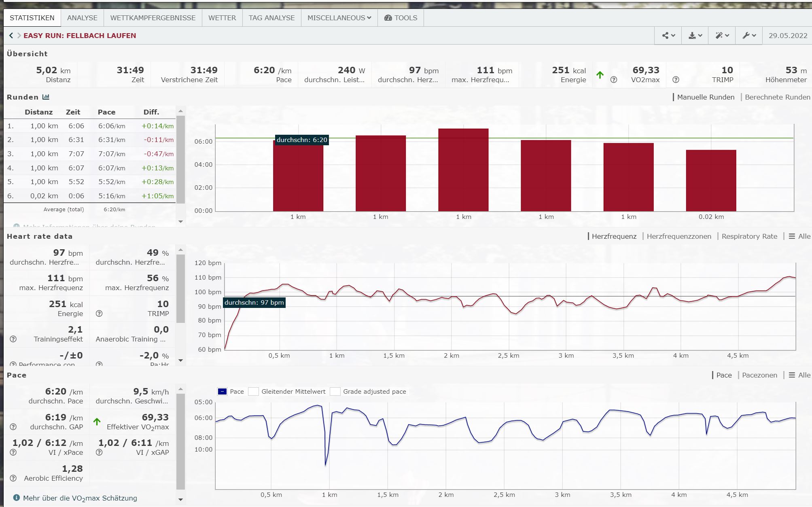This screenshot has width=812, height=507.
Task: Switch to the WETTKAMPFERGEBNISSE tab
Action: click(153, 18)
